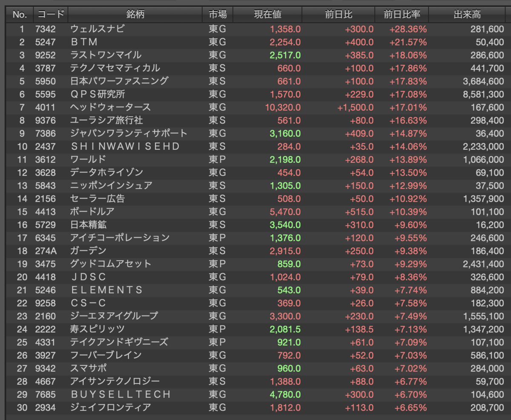Screen dimensions: 511x420
Task: Select 日本精鉱 in the ranking
Action: [88, 224]
